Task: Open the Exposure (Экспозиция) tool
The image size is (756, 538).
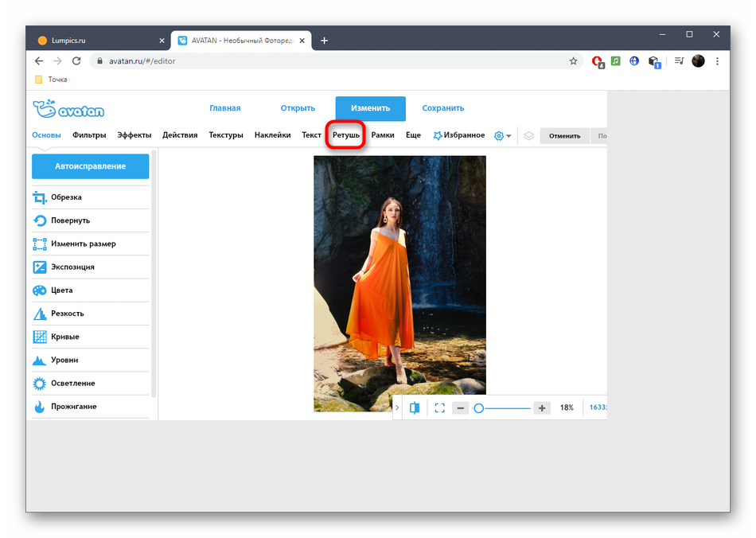Action: (72, 267)
